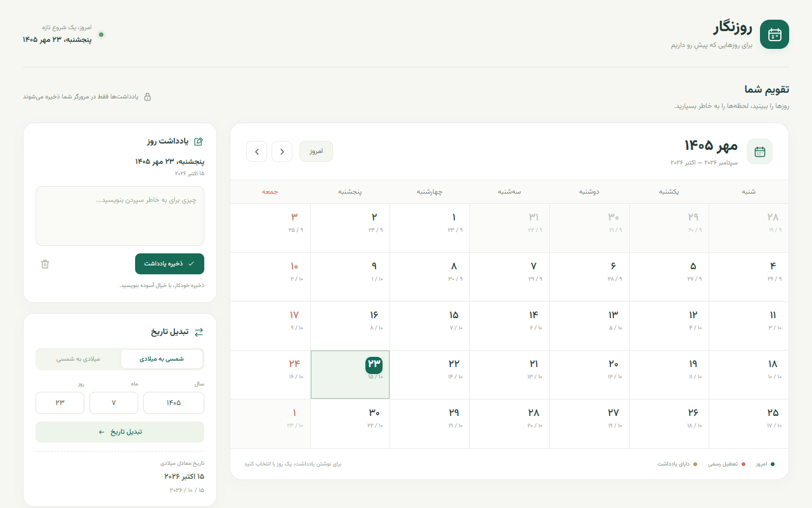Click into the note text area
Screen dimensions: 812x508
tap(120, 216)
